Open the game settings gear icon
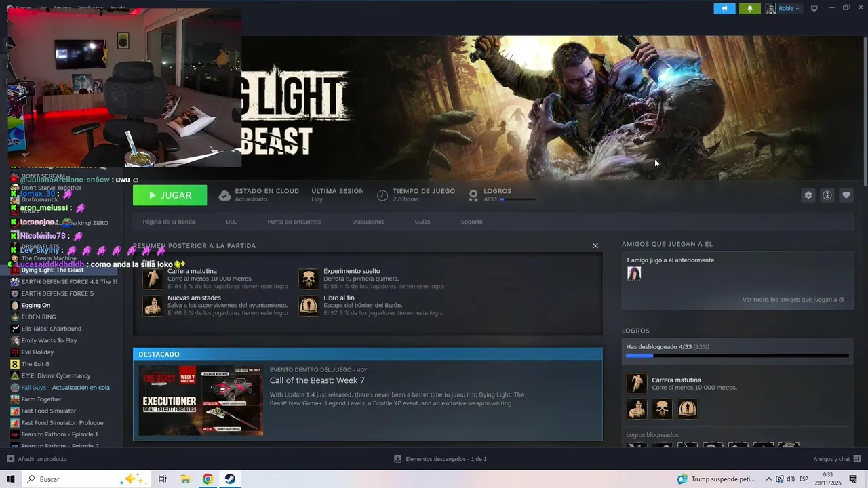Screen dimensions: 868x488 coord(808,195)
